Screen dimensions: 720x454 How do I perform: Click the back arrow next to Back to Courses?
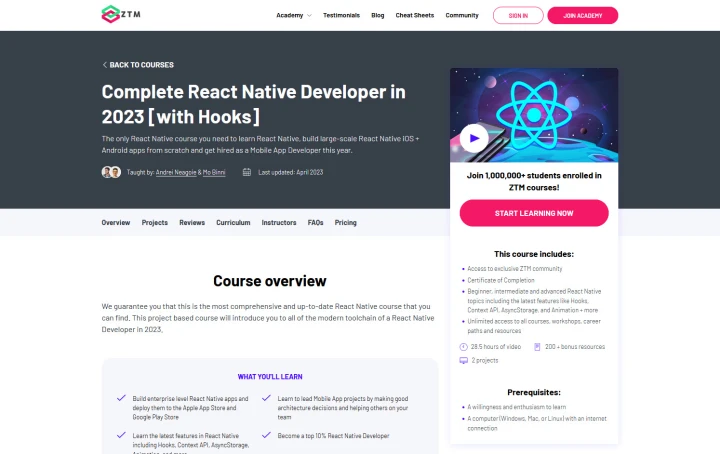(105, 65)
